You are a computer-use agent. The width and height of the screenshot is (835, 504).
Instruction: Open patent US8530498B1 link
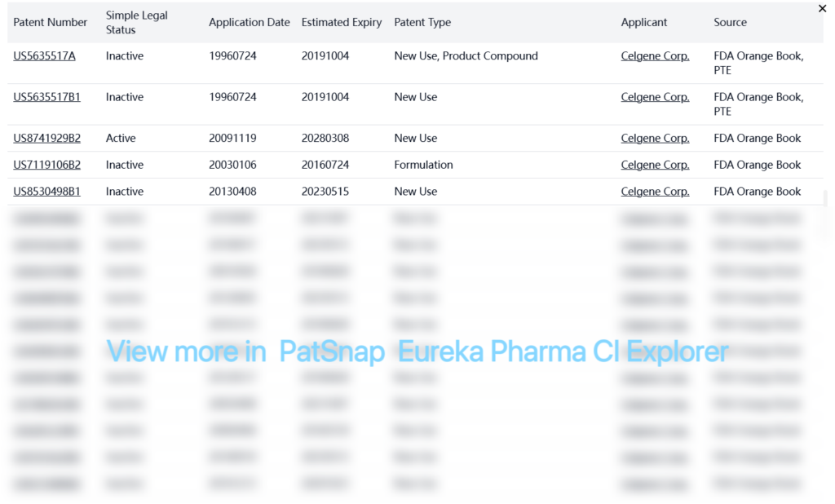click(46, 192)
